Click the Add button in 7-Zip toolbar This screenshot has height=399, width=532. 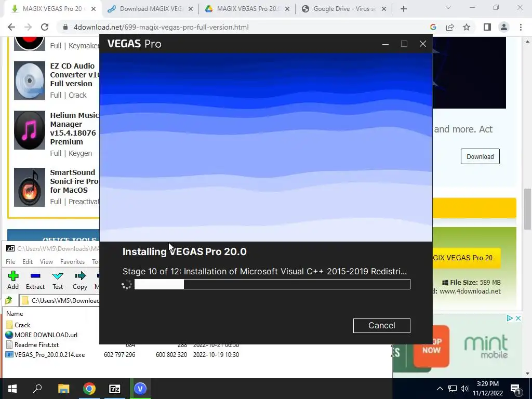click(x=13, y=280)
